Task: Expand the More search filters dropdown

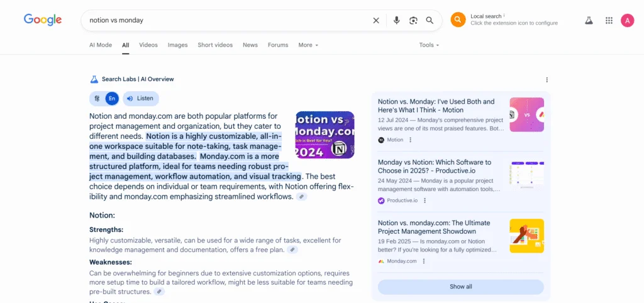Action: click(x=308, y=45)
